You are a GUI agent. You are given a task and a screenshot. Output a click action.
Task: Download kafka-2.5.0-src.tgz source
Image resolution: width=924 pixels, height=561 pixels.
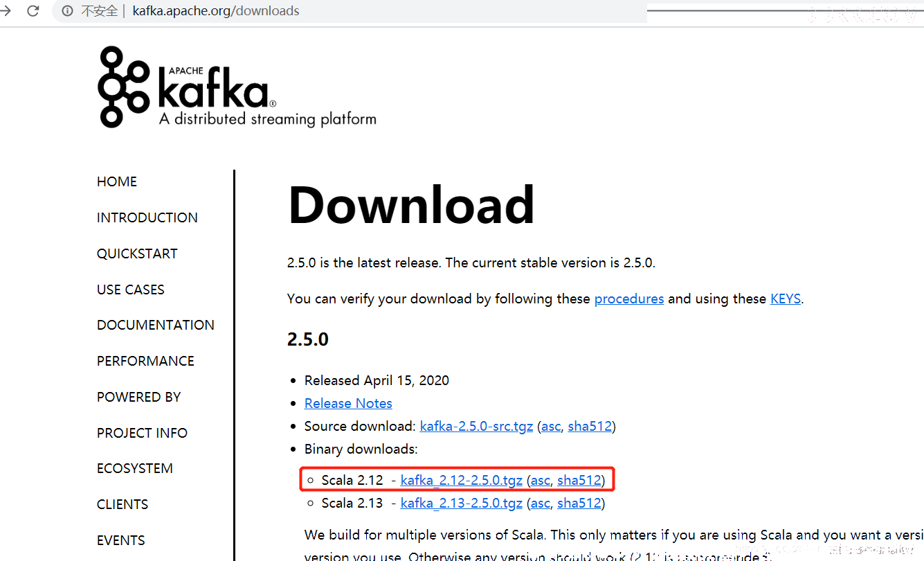point(476,426)
